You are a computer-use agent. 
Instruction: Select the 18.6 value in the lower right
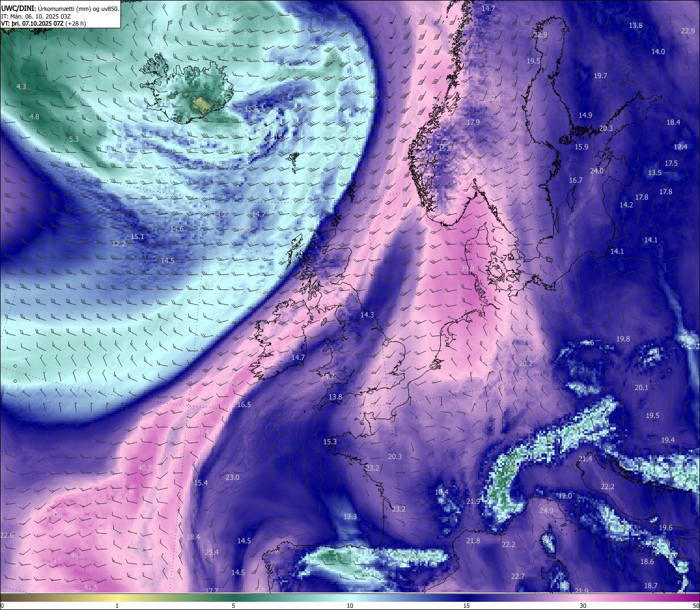(647, 561)
